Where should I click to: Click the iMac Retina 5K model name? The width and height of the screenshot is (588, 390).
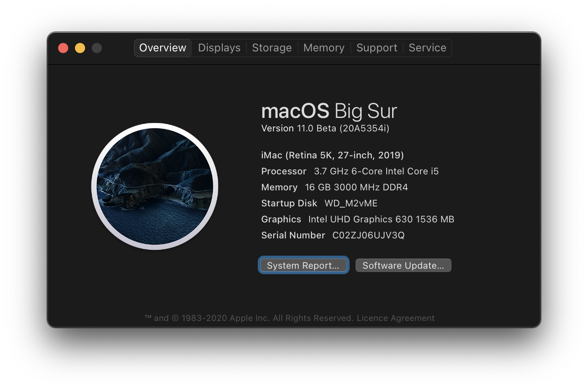pos(332,155)
